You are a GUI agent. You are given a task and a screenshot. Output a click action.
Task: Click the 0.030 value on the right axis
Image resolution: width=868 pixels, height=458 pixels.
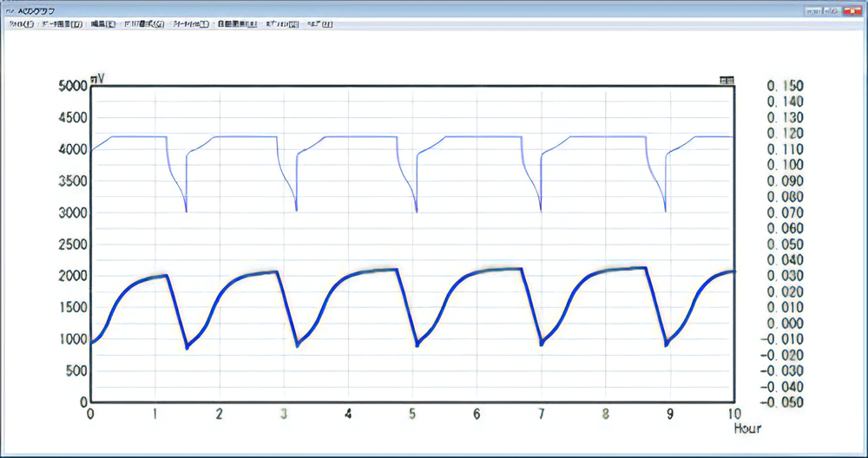click(785, 276)
